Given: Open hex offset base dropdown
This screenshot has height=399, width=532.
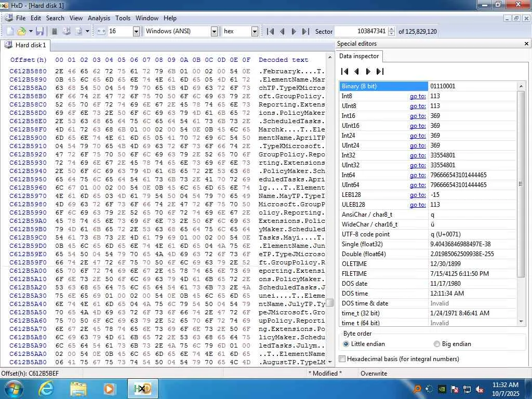Looking at the screenshot, I should pyautogui.click(x=255, y=31).
